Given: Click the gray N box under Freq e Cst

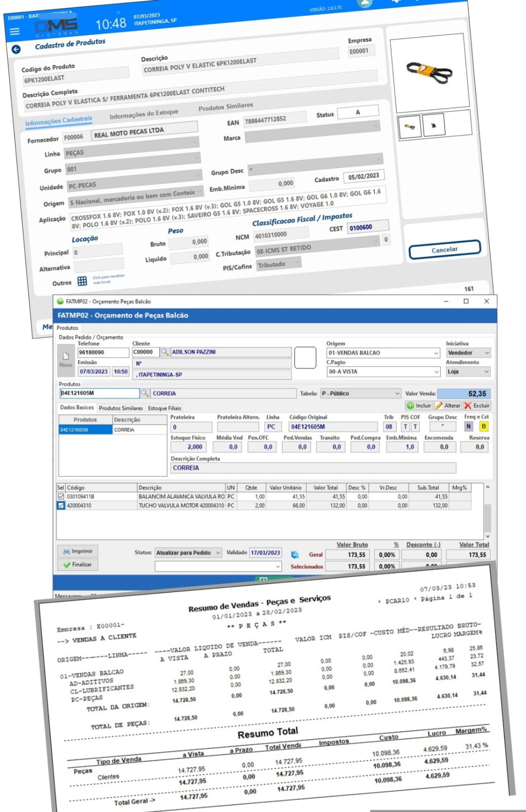Looking at the screenshot, I should point(469,427).
